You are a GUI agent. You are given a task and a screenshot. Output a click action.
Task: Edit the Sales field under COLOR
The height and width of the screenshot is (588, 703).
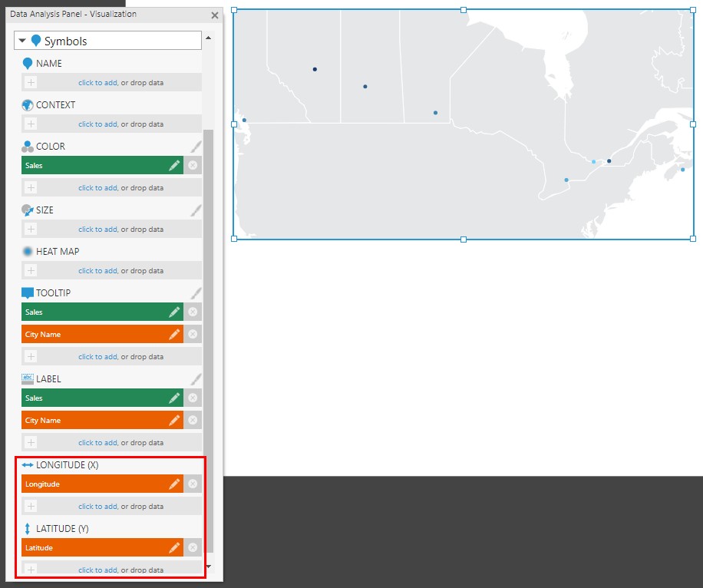(x=174, y=165)
